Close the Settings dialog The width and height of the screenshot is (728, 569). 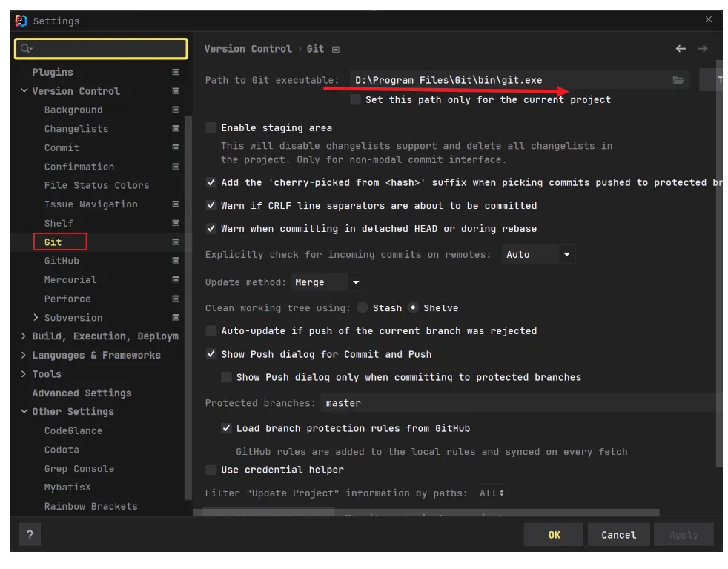point(709,19)
